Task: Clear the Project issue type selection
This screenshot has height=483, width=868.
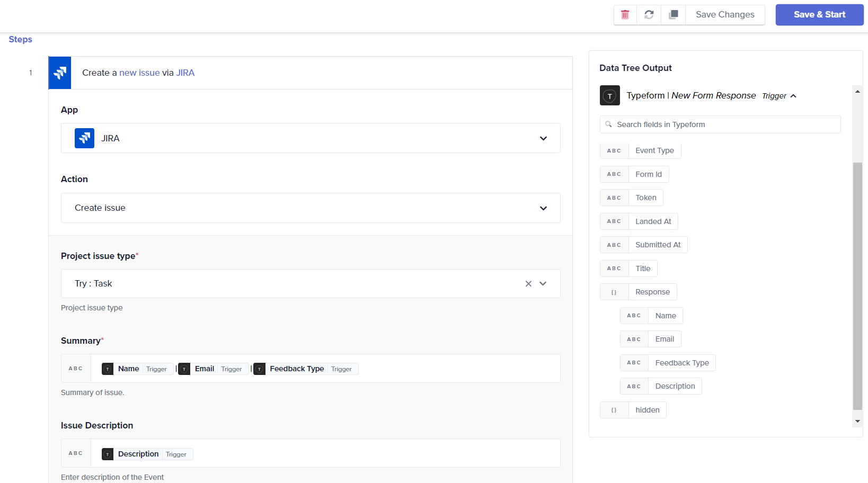Action: click(x=528, y=284)
